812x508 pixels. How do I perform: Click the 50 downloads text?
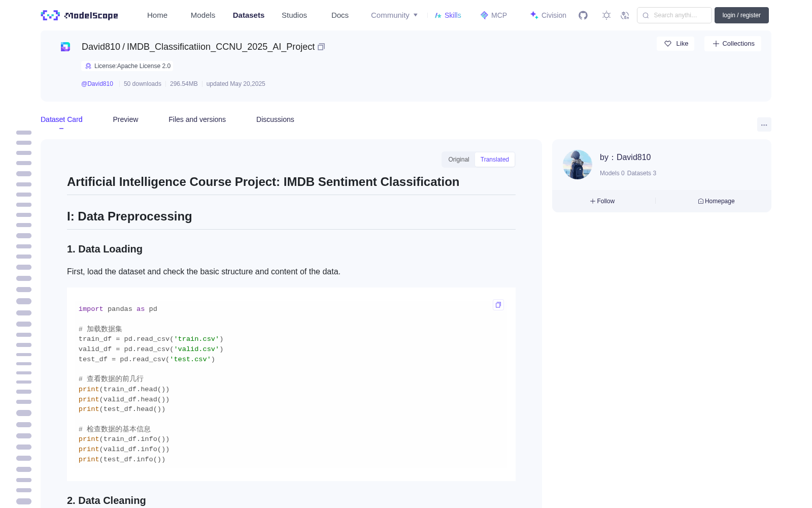143,84
